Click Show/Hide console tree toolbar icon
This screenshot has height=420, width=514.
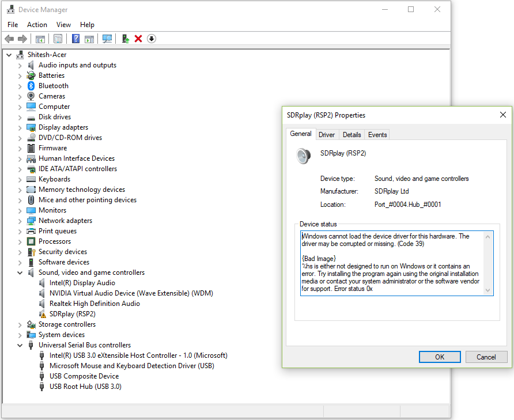click(40, 39)
